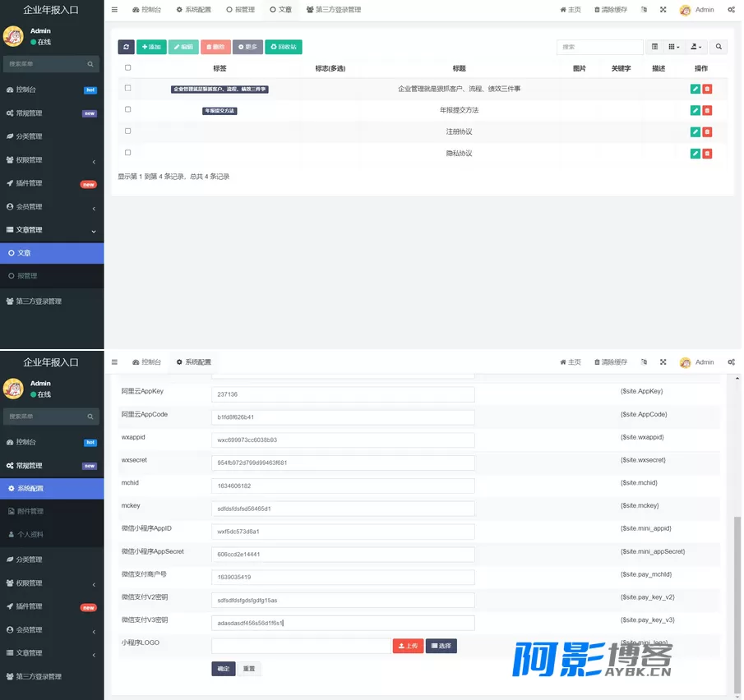
Task: Click the vertical scrollbar of the config page
Action: [x=737, y=605]
